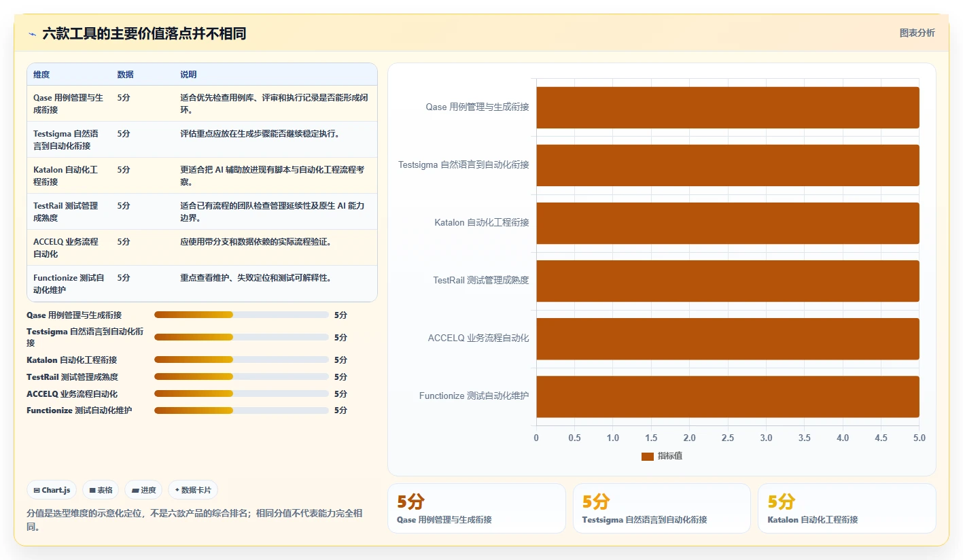The width and height of the screenshot is (963, 560).
Task: Click the Katalon chart bar
Action: (728, 223)
